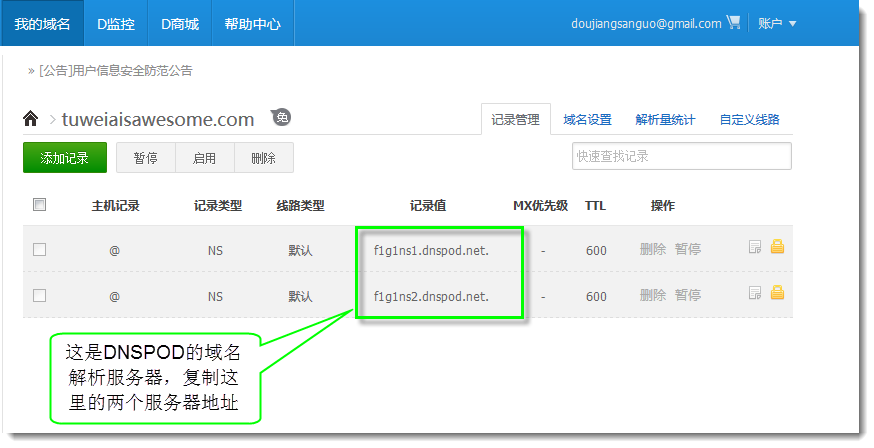The height and width of the screenshot is (448, 874).
Task: Open the 用户信息安全防范公告 announcement link
Action: pos(116,71)
